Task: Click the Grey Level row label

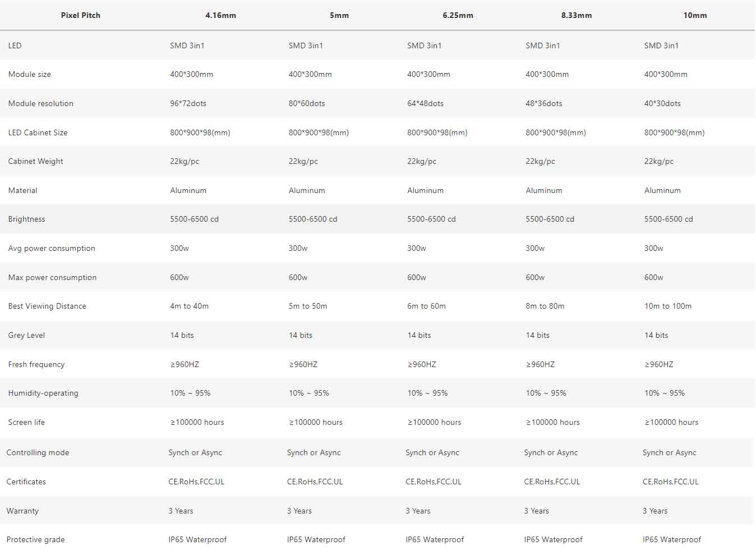Action: coord(26,336)
